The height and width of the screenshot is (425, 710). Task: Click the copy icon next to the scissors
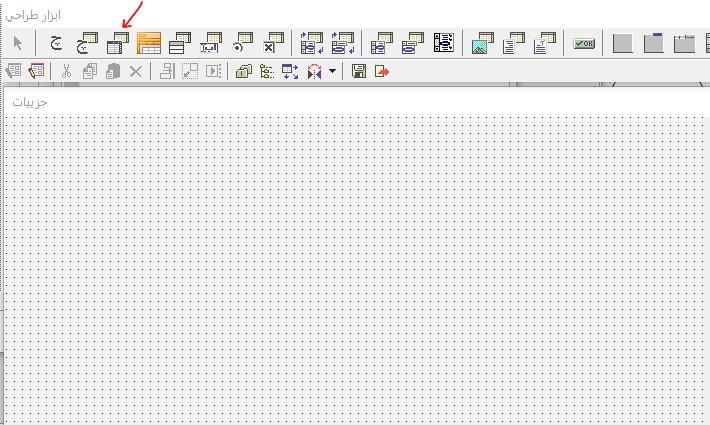click(89, 71)
